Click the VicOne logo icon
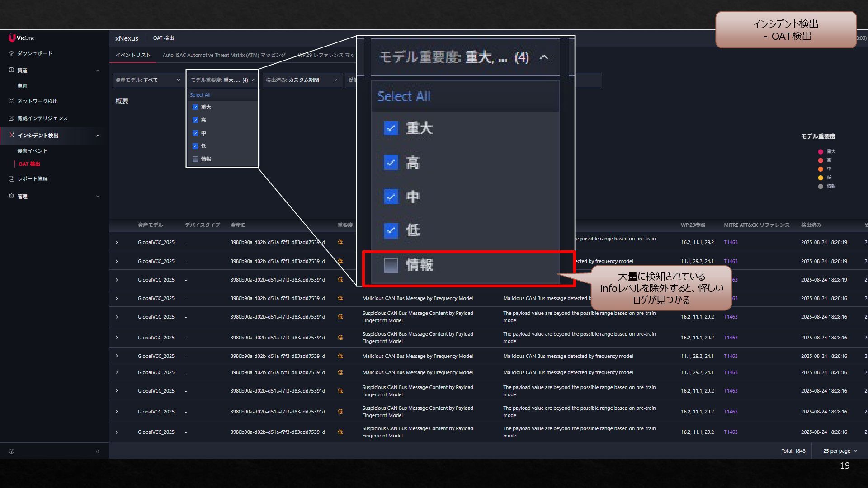The width and height of the screenshot is (868, 488). tap(12, 38)
